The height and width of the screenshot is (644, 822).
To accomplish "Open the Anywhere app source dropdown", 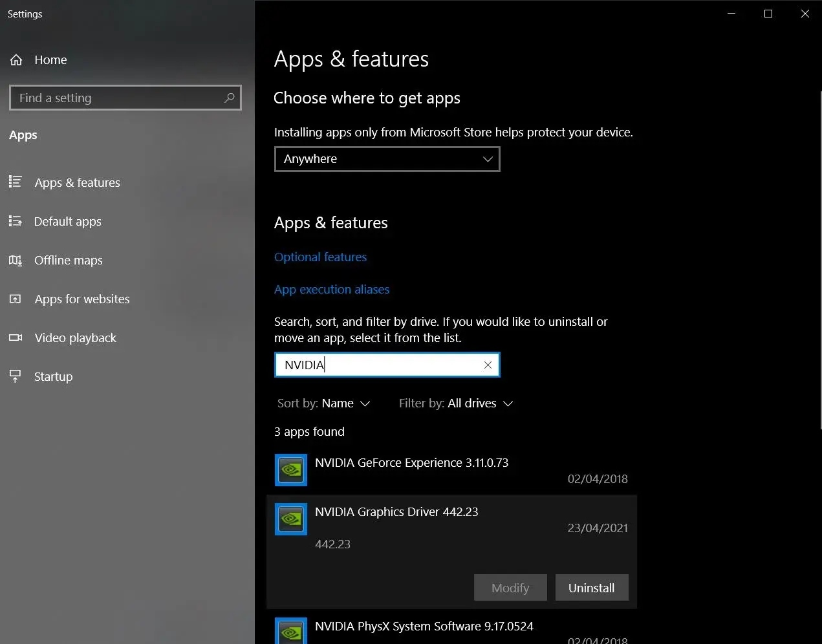I will [387, 159].
